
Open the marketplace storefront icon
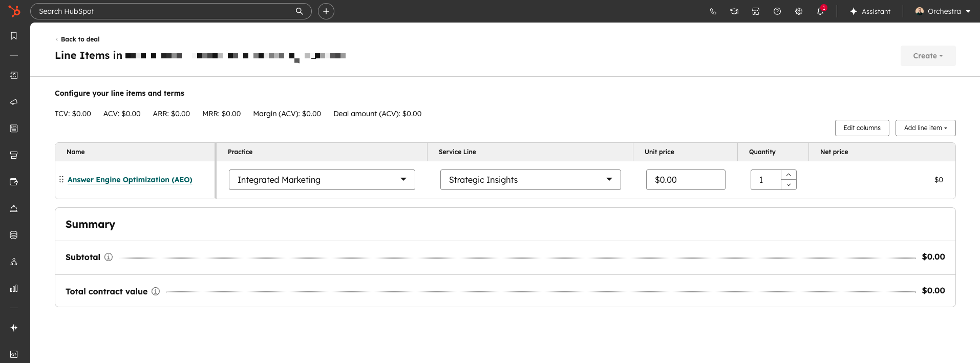pyautogui.click(x=755, y=11)
